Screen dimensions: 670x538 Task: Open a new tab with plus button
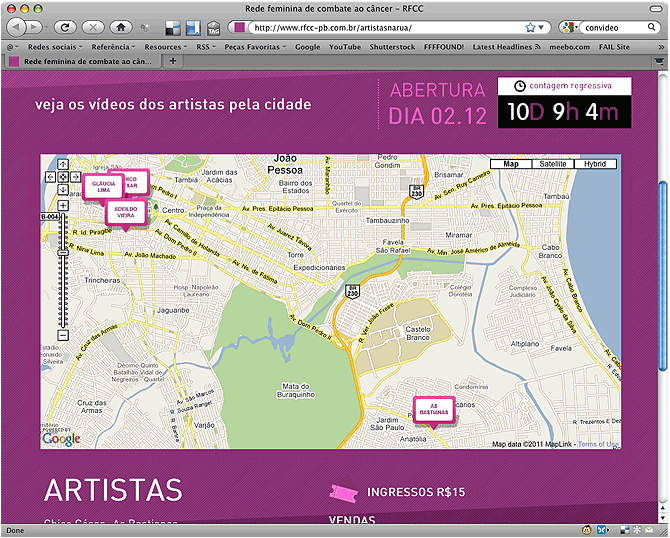click(x=173, y=61)
